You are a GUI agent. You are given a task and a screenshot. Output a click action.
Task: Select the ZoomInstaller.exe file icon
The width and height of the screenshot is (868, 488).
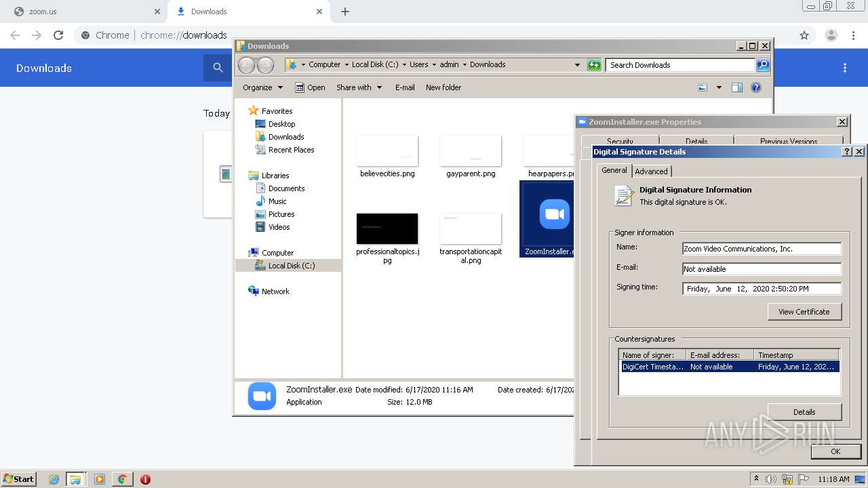click(554, 215)
